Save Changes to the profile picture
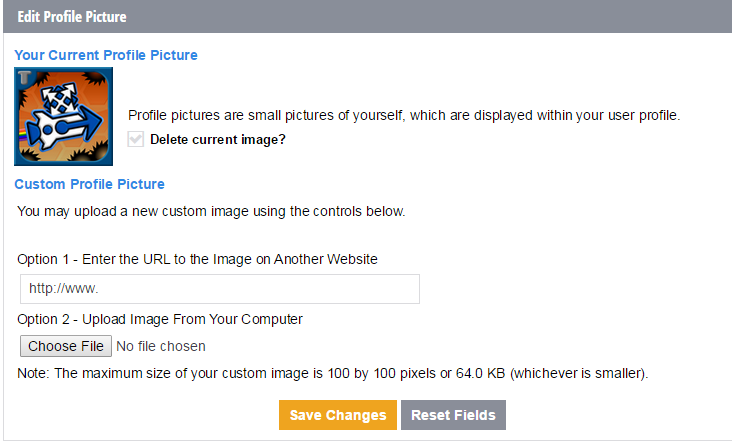This screenshot has height=445, width=732. 338,415
